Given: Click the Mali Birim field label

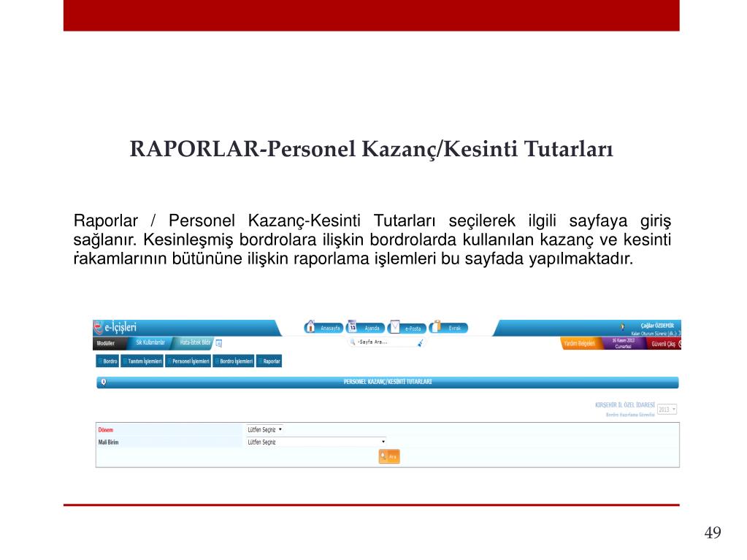Looking at the screenshot, I should click(x=108, y=442).
